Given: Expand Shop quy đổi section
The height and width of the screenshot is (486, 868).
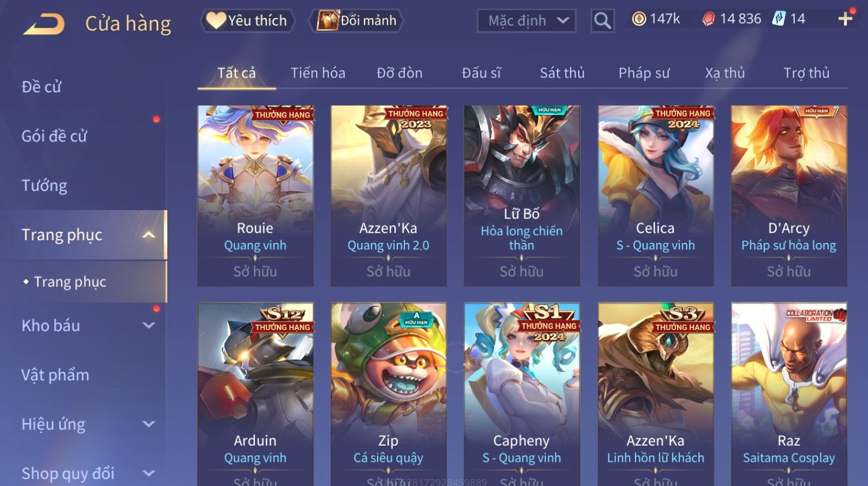Looking at the screenshot, I should click(x=148, y=473).
